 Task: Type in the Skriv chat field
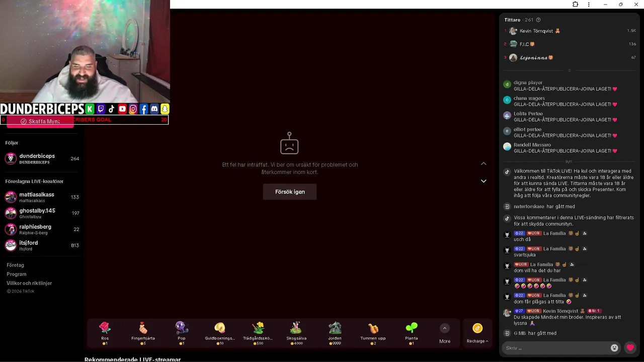pos(556,348)
